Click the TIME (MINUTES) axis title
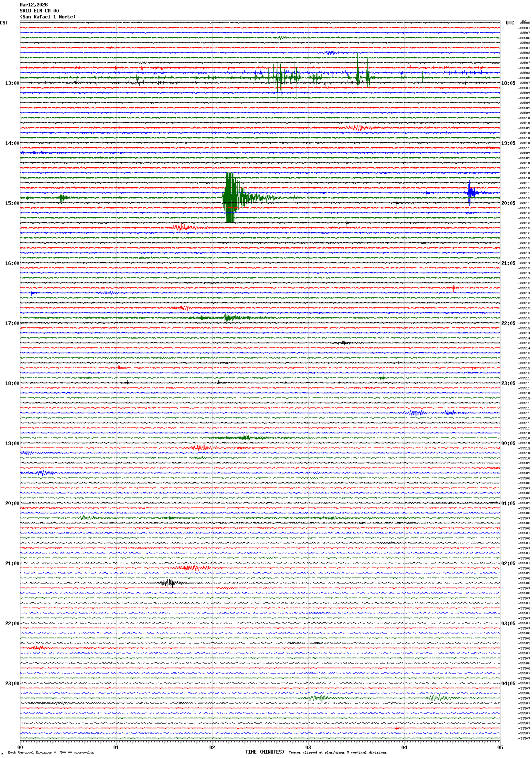The width and height of the screenshot is (532, 758). pos(265,752)
